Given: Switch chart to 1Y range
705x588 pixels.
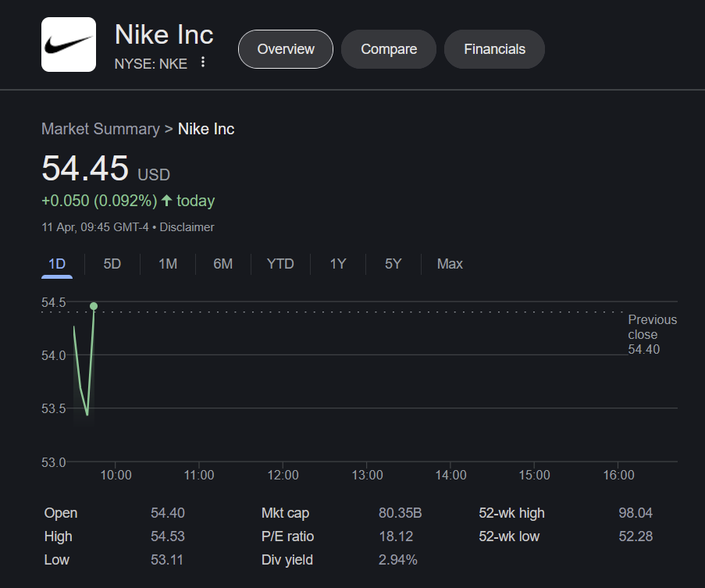Looking at the screenshot, I should (x=337, y=264).
